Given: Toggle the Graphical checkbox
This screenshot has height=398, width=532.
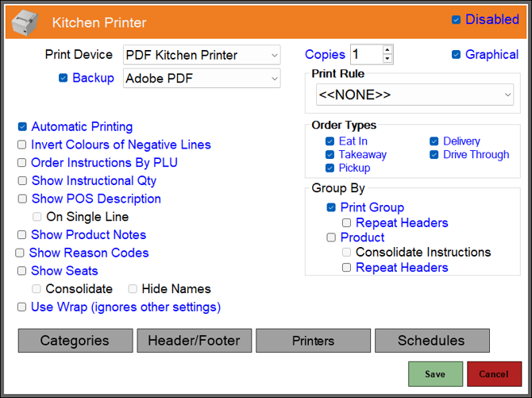Looking at the screenshot, I should 456,54.
